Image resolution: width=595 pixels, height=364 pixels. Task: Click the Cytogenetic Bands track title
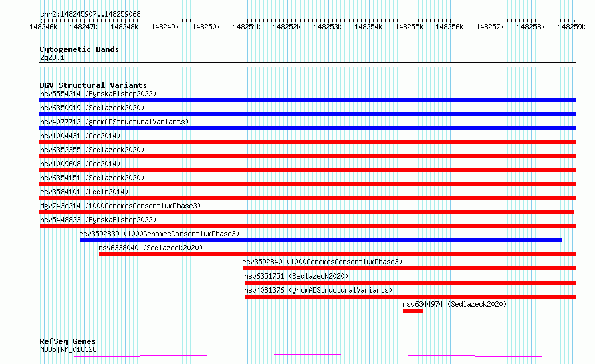[80, 49]
